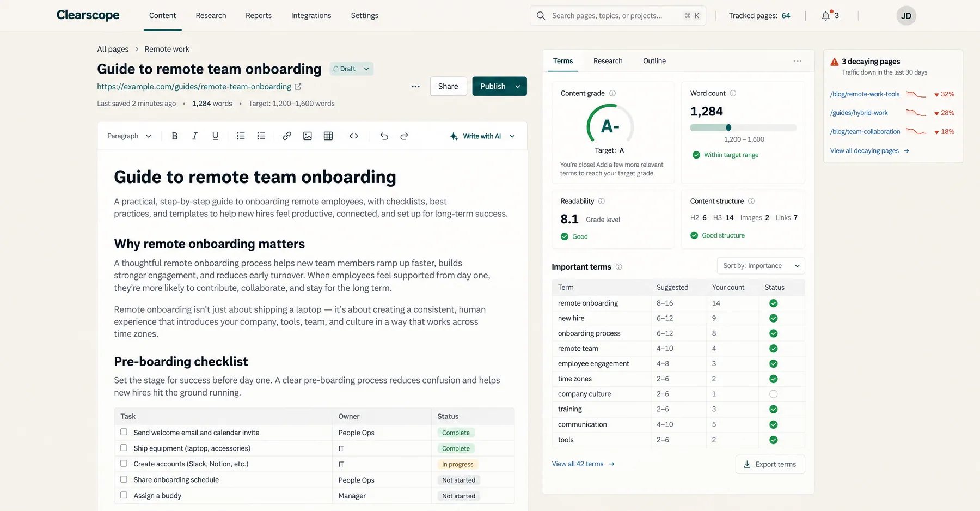The width and height of the screenshot is (980, 511).
Task: Expand the Publish button dropdown arrow
Action: click(x=518, y=87)
